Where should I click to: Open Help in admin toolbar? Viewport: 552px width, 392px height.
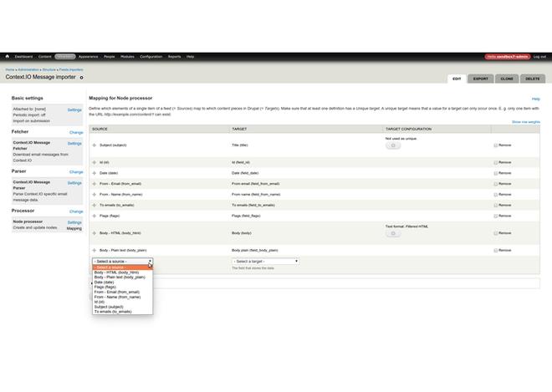tap(190, 57)
